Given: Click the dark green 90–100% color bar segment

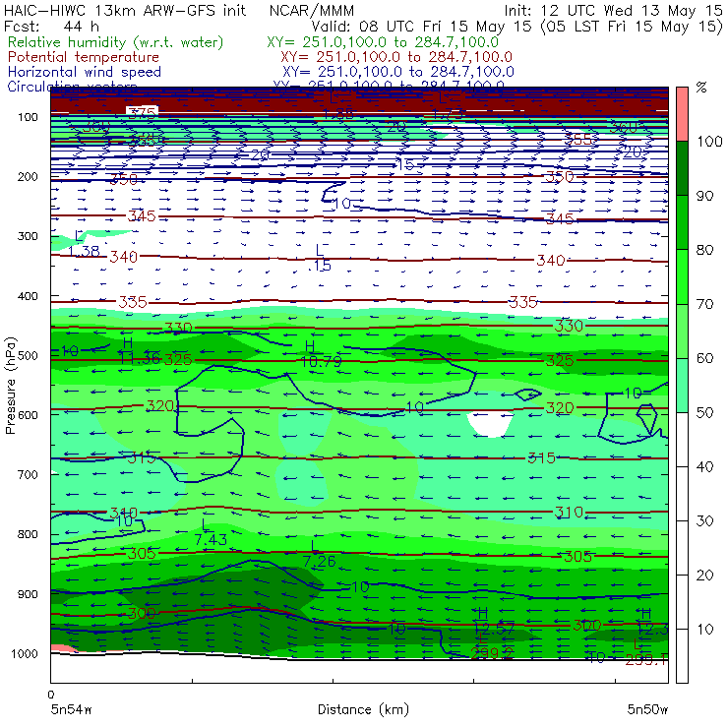Looking at the screenshot, I should 682,168.
